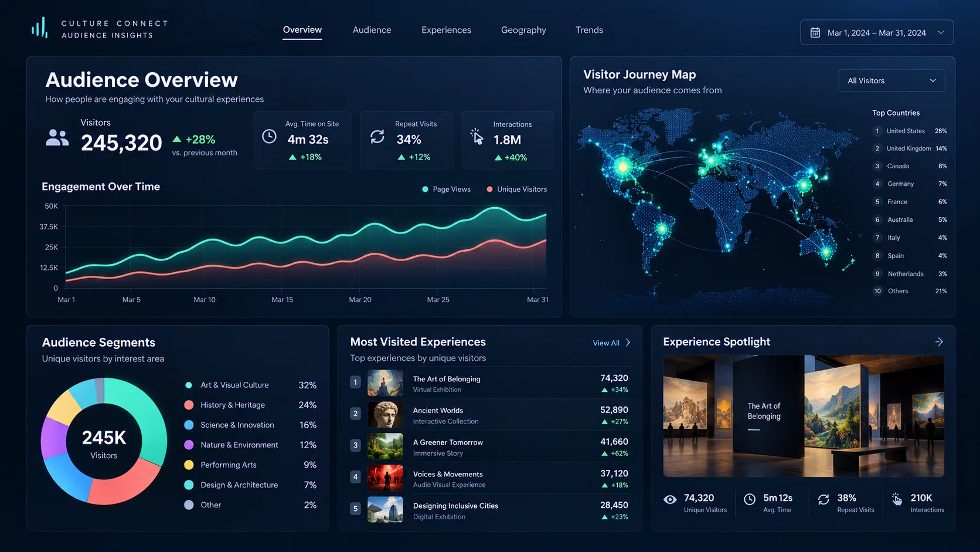Click Designing Inclusive Cities thumbnail
The height and width of the screenshot is (552, 980).
(x=385, y=510)
